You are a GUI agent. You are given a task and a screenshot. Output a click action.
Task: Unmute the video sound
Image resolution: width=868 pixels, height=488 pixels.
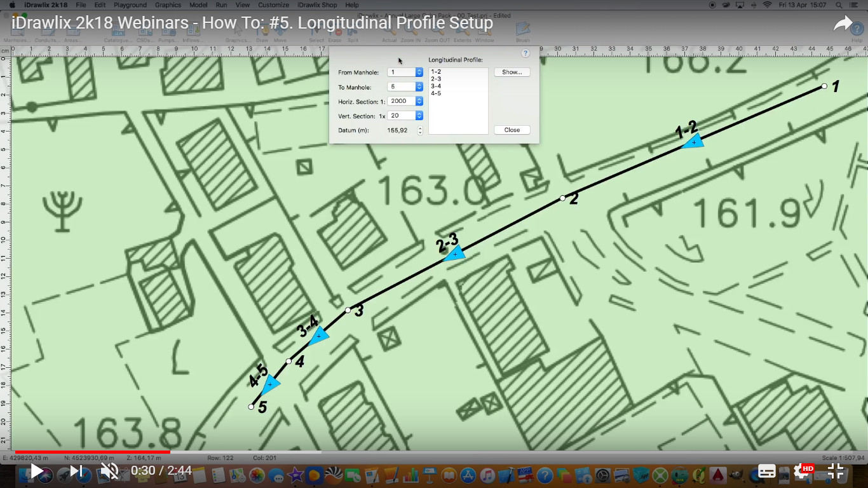(x=110, y=471)
